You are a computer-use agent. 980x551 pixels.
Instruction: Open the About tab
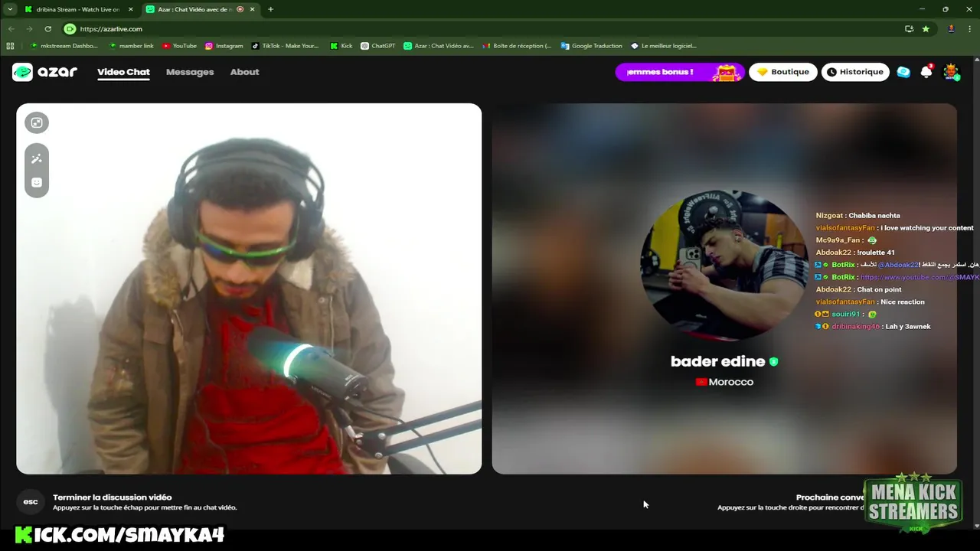[x=245, y=72]
